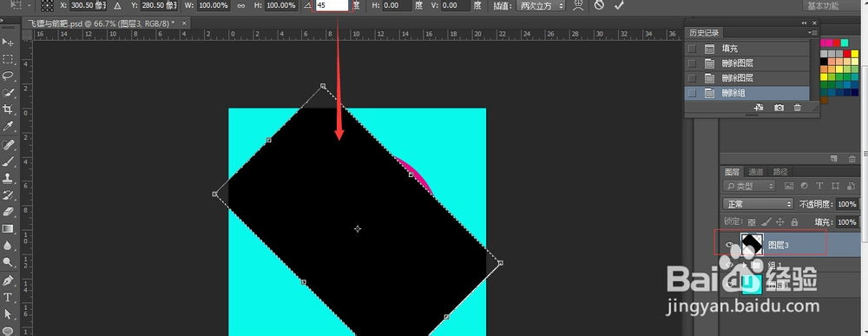Filter layers by adjustment layer icon
Viewport: 868px width, 336px height.
tap(805, 186)
